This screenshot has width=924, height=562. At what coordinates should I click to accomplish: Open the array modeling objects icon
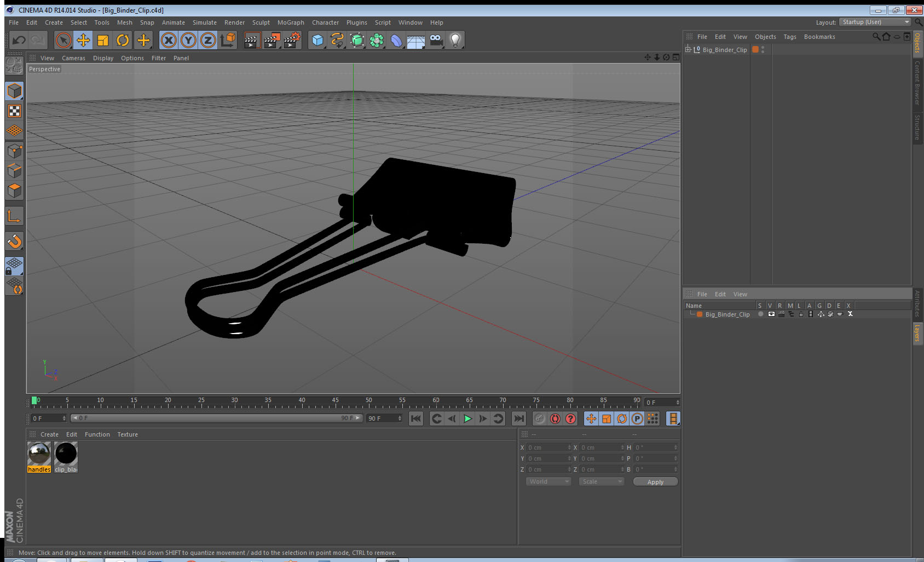[x=377, y=40]
